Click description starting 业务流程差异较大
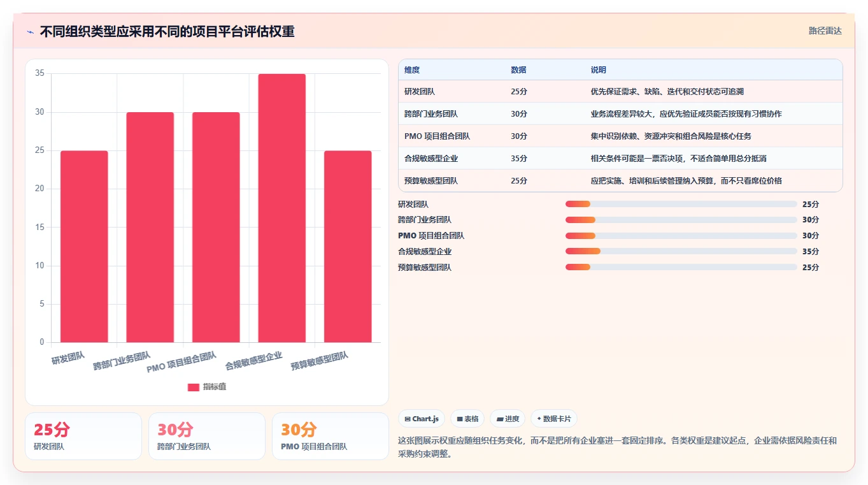 pyautogui.click(x=687, y=114)
